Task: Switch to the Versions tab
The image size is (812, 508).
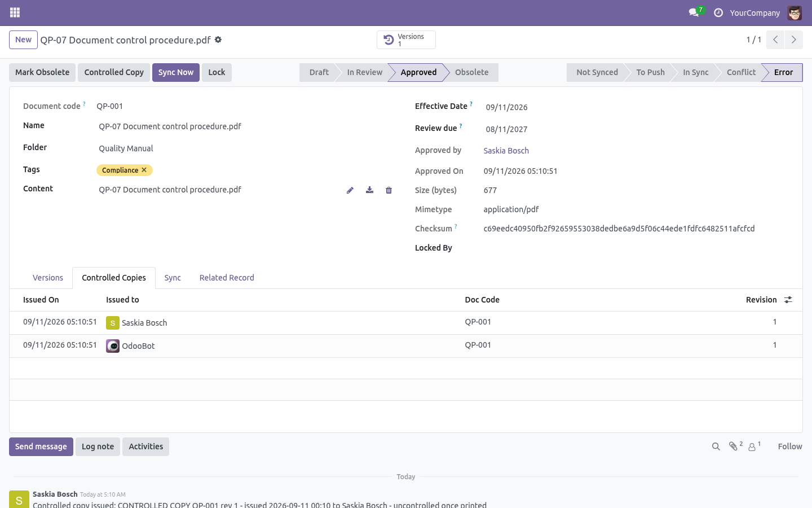Action: (48, 278)
